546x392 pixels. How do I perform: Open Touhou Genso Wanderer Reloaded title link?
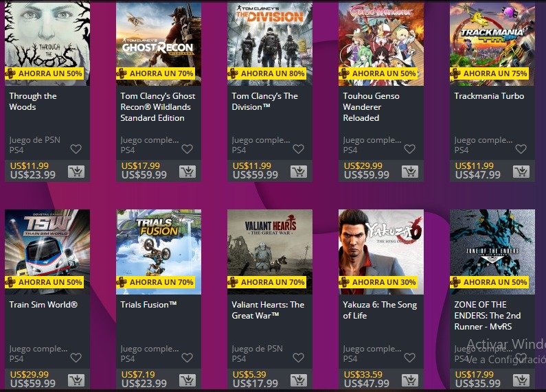pos(371,107)
